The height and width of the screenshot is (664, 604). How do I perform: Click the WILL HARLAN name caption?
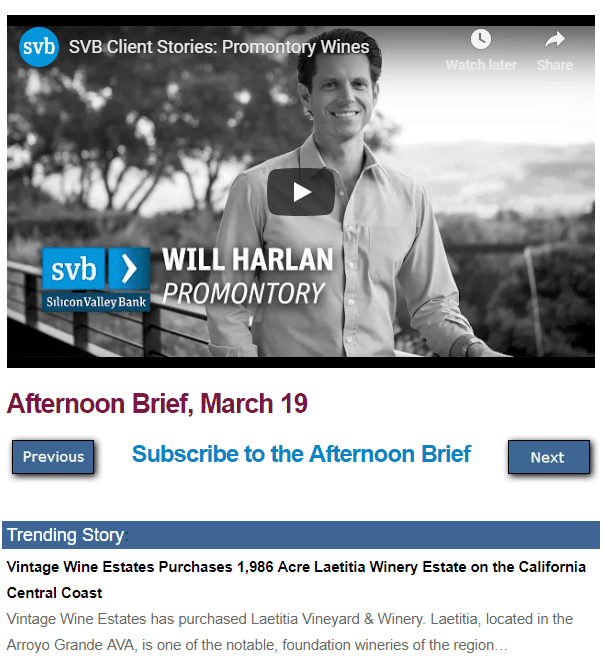point(247,260)
